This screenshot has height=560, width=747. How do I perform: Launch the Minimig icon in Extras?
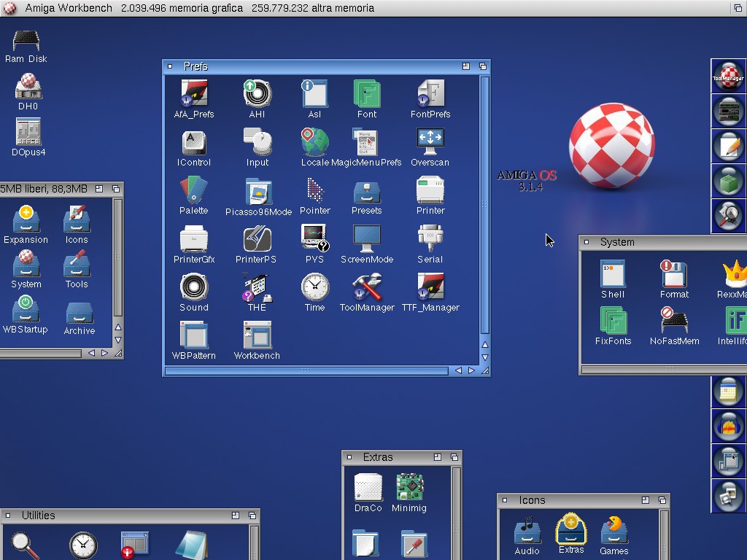coord(409,487)
